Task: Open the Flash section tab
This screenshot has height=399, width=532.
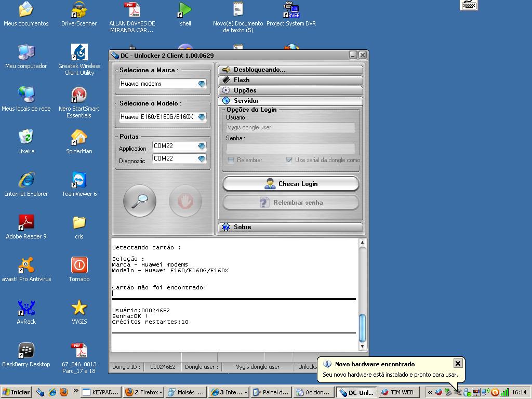Action: click(x=290, y=80)
